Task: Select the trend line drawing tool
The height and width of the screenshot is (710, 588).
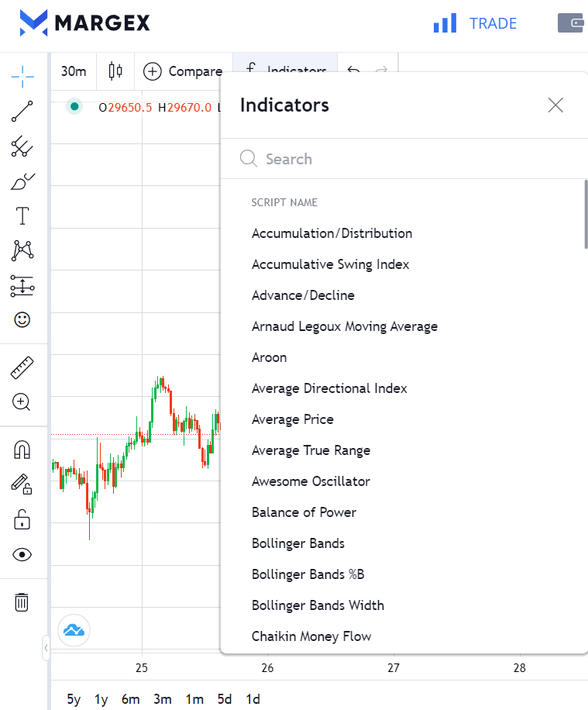Action: click(x=22, y=112)
